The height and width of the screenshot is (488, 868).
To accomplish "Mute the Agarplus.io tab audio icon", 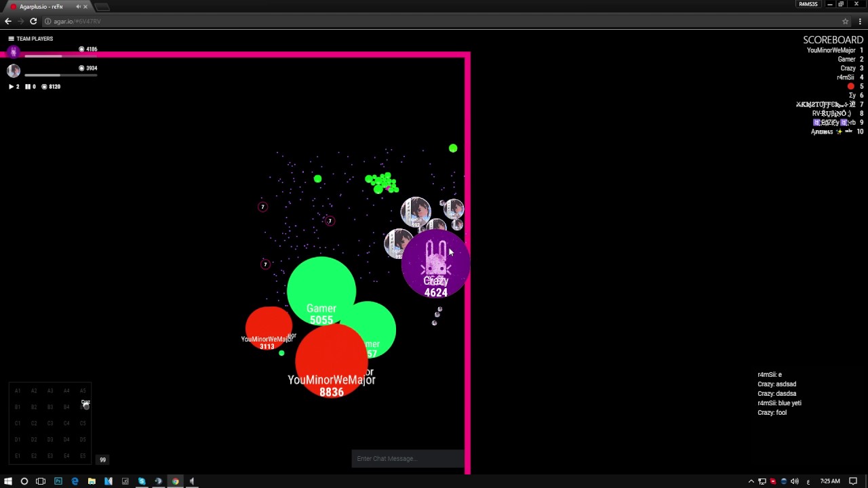I will [78, 7].
